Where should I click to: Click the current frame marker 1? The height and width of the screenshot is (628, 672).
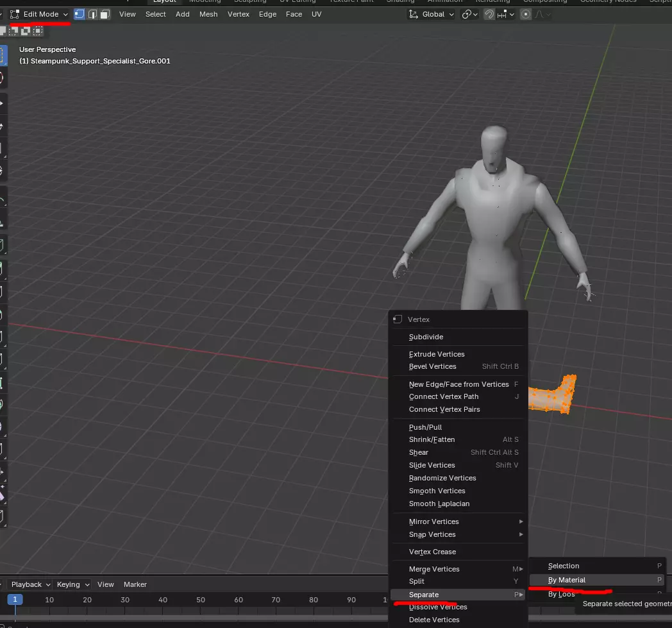(x=15, y=599)
